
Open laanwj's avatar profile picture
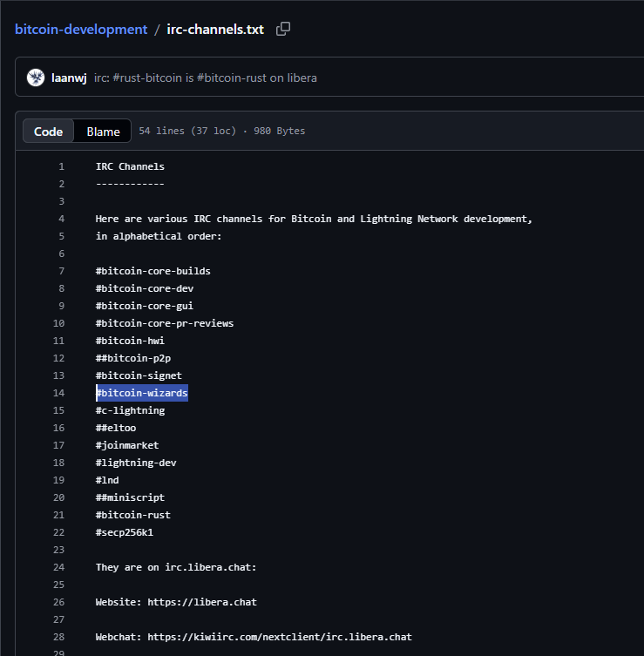pos(36,78)
